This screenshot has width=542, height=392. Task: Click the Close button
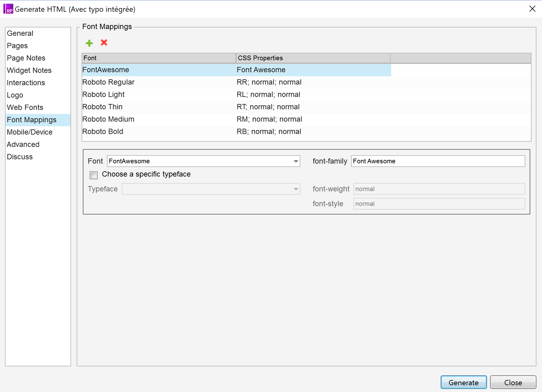pyautogui.click(x=513, y=382)
